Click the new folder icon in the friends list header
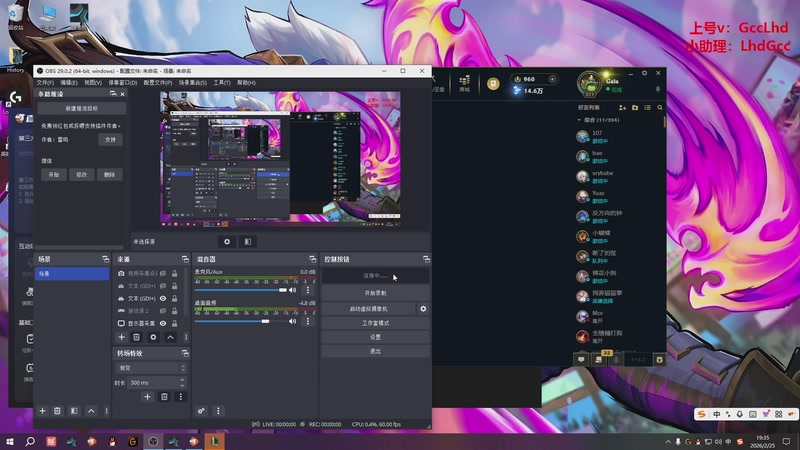The width and height of the screenshot is (800, 450). 635,108
